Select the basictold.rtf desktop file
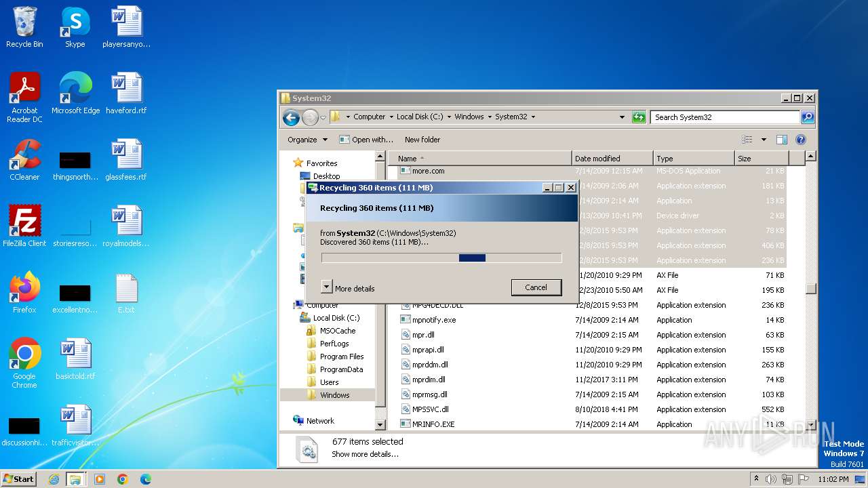 75,359
